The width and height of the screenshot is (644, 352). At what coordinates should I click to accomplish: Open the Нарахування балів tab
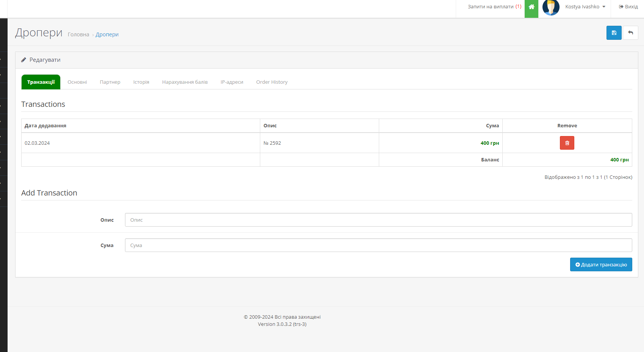(x=185, y=82)
